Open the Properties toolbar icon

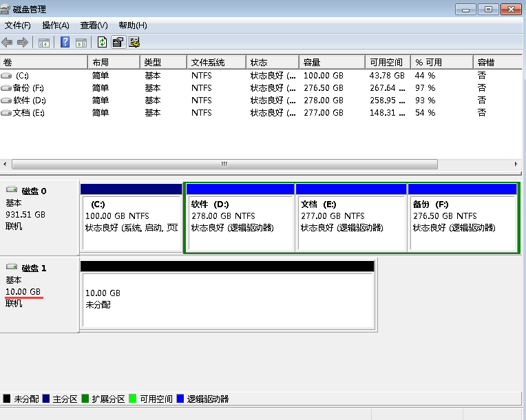(x=118, y=42)
